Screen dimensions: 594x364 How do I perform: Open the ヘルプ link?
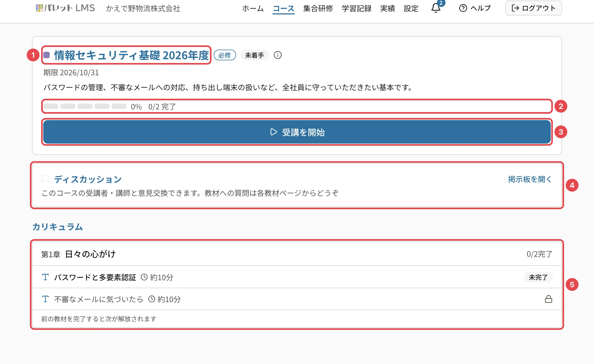click(475, 8)
